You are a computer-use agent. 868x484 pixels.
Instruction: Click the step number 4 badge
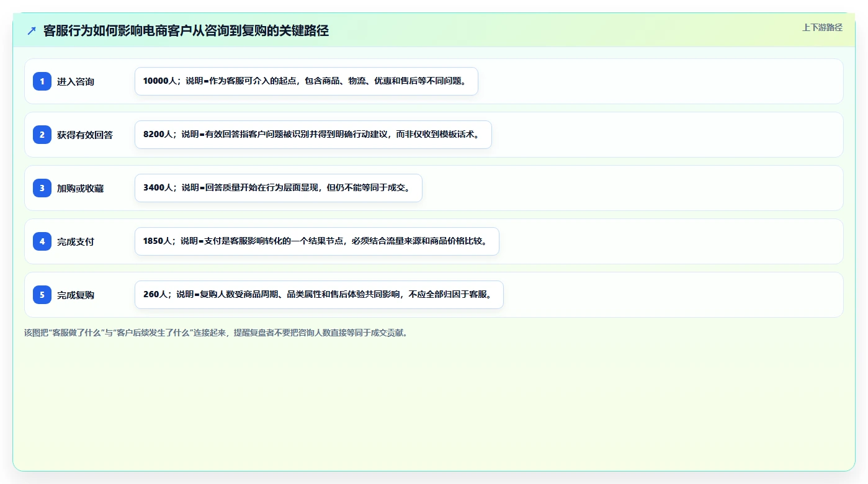42,241
